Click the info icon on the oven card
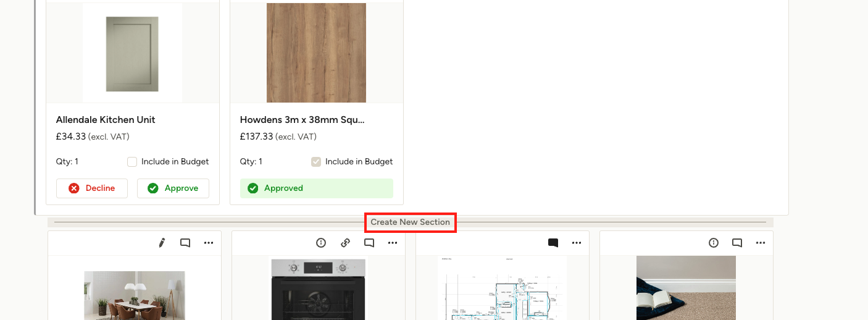The image size is (868, 320). click(x=321, y=243)
